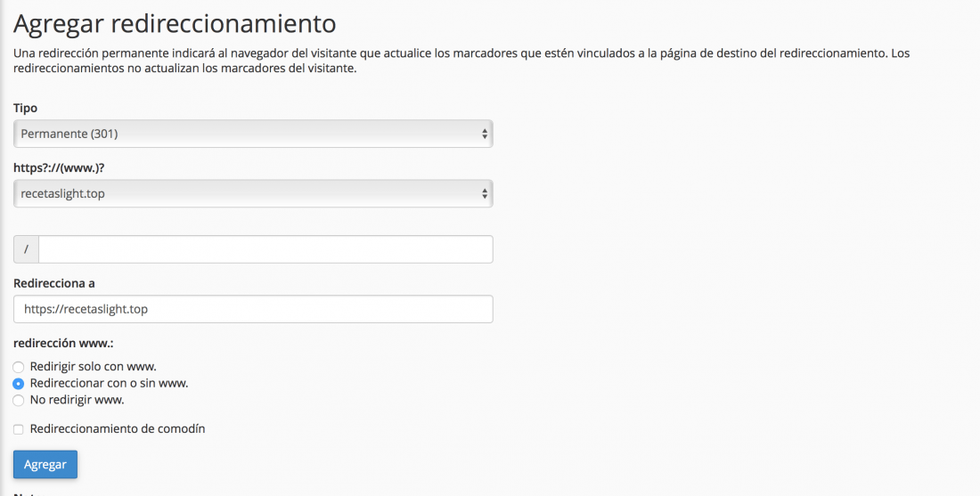Click the Agregar redireccionamiento heading
This screenshot has width=980, height=496.
point(175,24)
